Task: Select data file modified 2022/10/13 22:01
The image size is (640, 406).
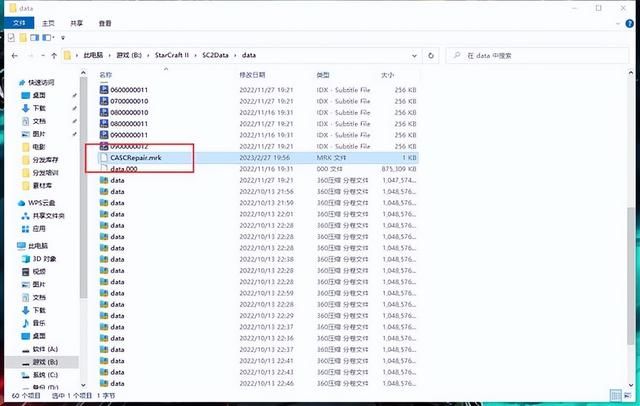Action: (258, 214)
